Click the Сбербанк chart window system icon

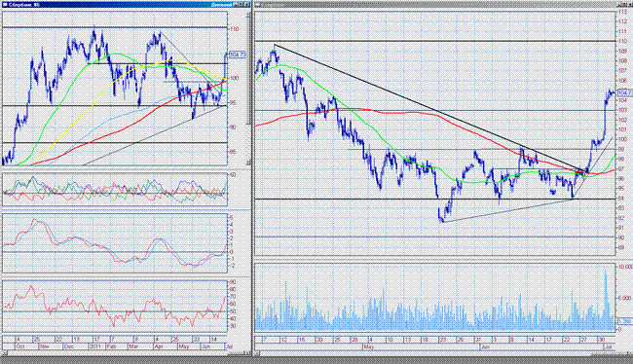[x=5, y=5]
